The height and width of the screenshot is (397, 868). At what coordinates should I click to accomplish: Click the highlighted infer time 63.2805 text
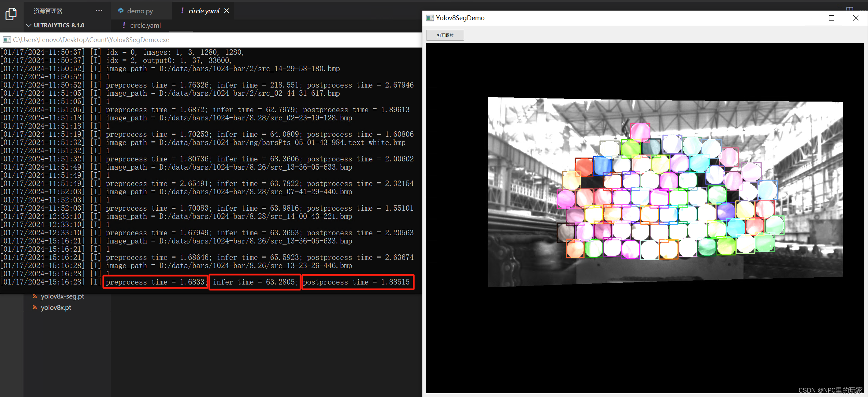pos(255,282)
